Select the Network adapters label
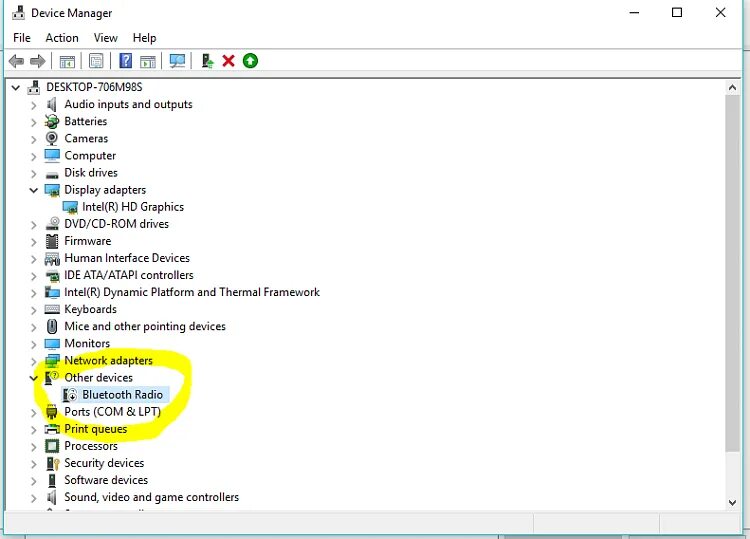 [109, 360]
